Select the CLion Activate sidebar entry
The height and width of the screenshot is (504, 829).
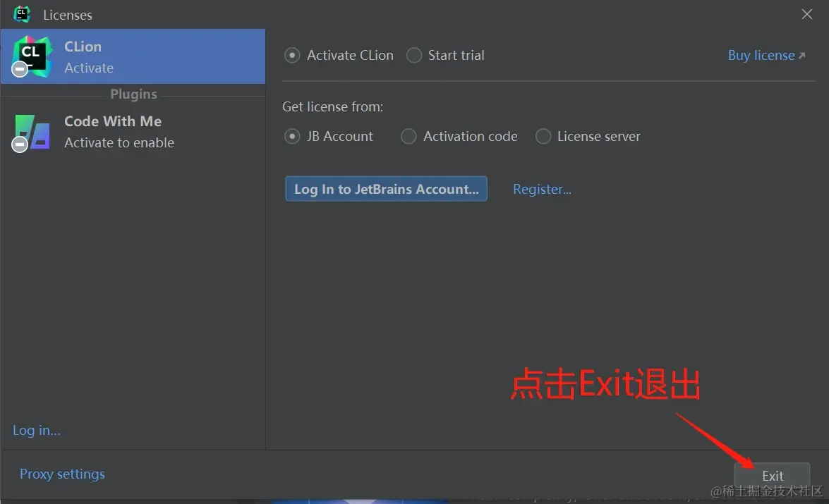(x=133, y=56)
